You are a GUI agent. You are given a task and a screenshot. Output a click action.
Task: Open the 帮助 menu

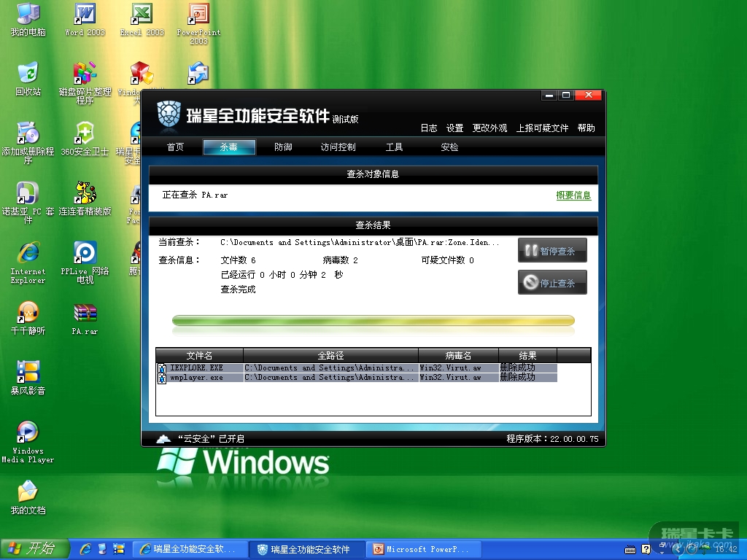586,128
